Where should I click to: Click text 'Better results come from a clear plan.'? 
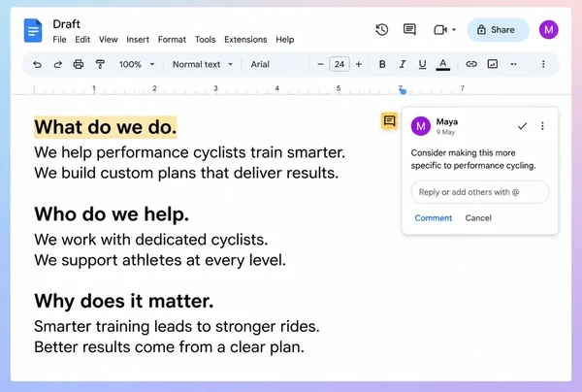coord(169,347)
